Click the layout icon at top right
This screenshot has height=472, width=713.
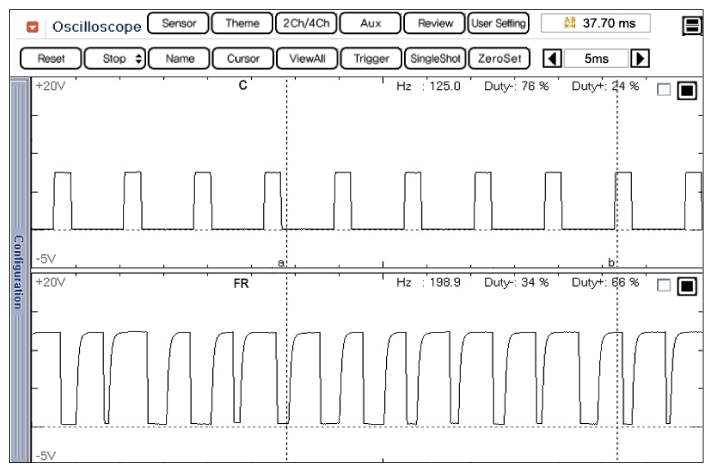pyautogui.click(x=690, y=26)
